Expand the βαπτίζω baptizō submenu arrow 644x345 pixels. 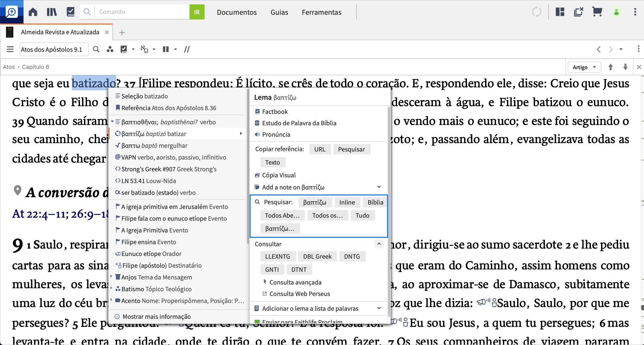241,134
